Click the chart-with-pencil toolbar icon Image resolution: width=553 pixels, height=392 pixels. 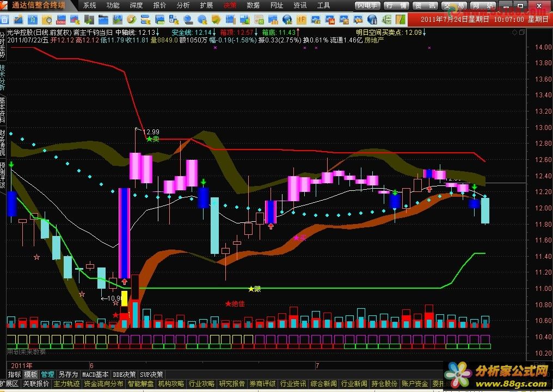(x=19, y=20)
